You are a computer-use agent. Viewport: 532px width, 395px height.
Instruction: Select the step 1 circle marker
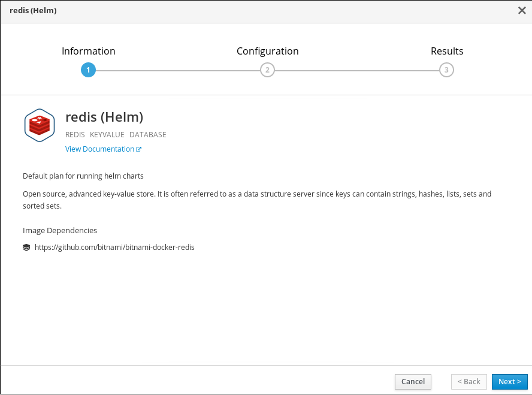(x=88, y=70)
